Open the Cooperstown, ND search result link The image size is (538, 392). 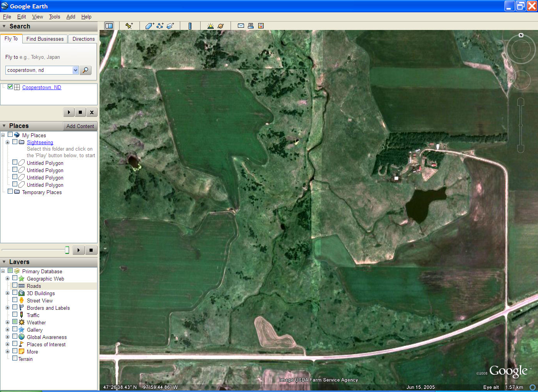point(42,87)
